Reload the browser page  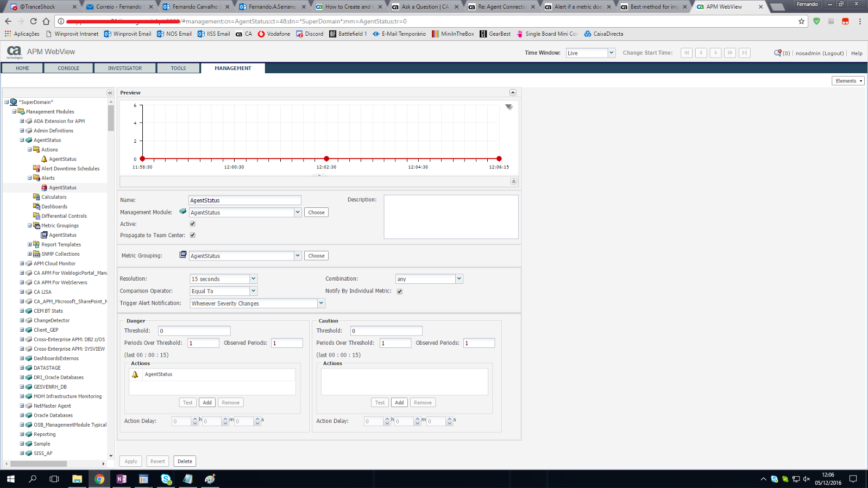pyautogui.click(x=33, y=21)
